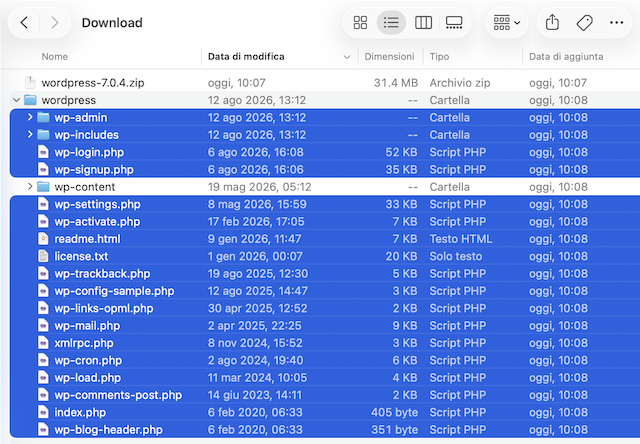Select the wp-comments-post.php file name
This screenshot has width=640, height=444.
click(x=118, y=395)
